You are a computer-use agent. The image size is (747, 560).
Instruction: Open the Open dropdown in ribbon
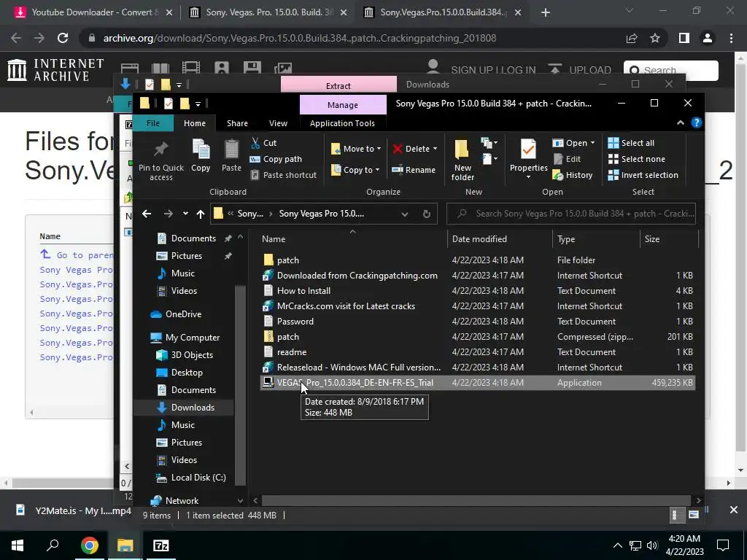pyautogui.click(x=573, y=143)
